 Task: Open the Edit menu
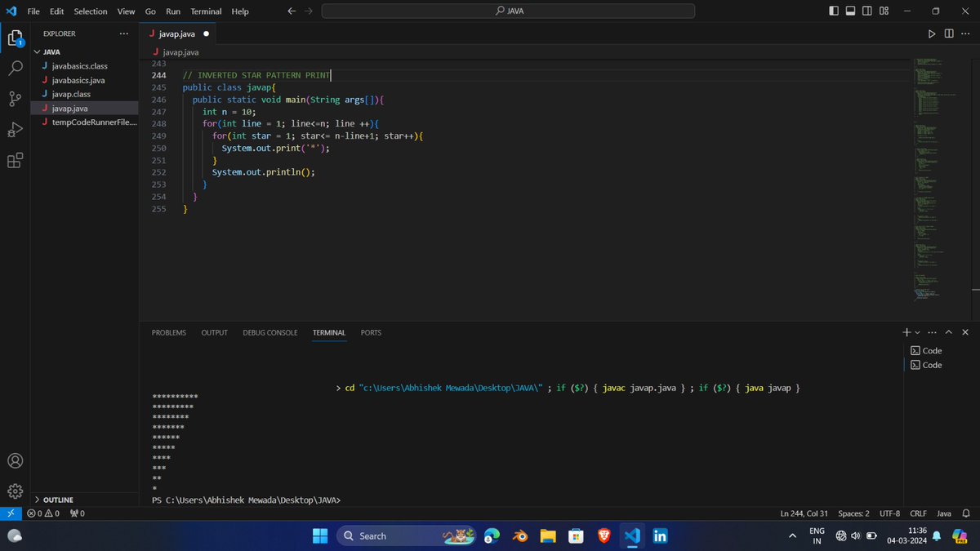click(56, 11)
